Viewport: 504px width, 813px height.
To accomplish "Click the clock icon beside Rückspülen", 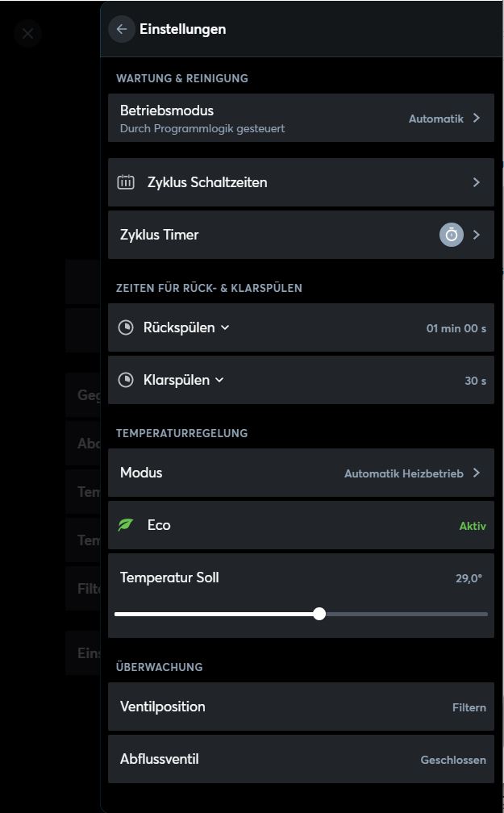I will pyautogui.click(x=126, y=327).
